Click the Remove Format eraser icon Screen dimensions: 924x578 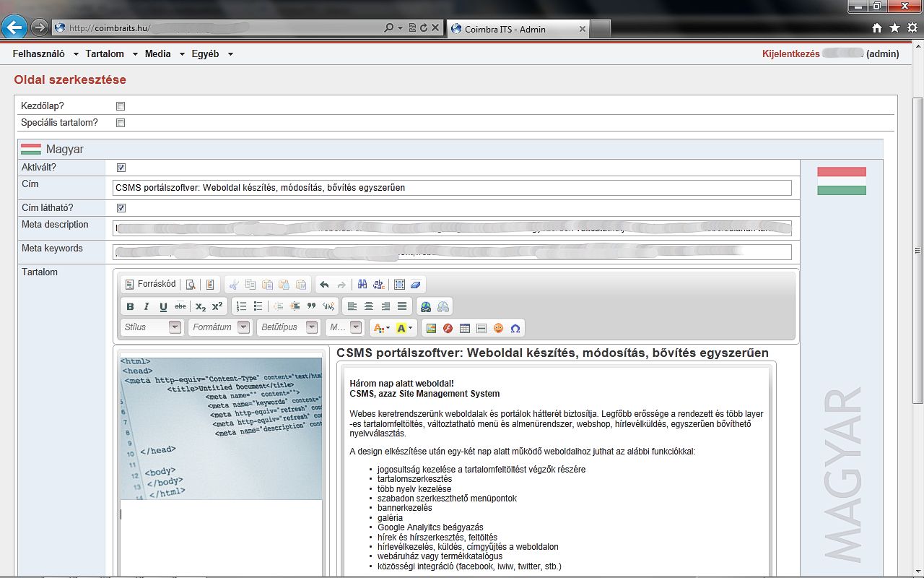coord(415,285)
